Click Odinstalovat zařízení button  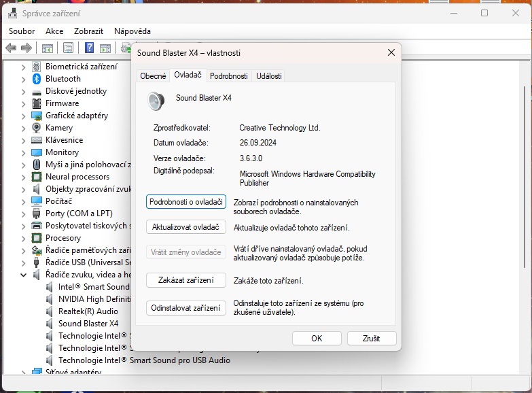tap(186, 308)
